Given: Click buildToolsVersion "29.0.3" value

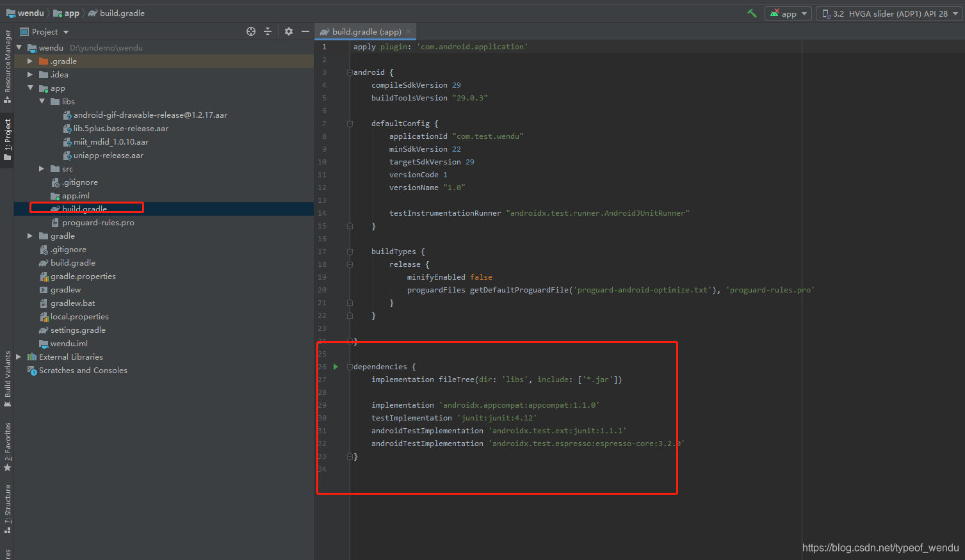Looking at the screenshot, I should 470,98.
